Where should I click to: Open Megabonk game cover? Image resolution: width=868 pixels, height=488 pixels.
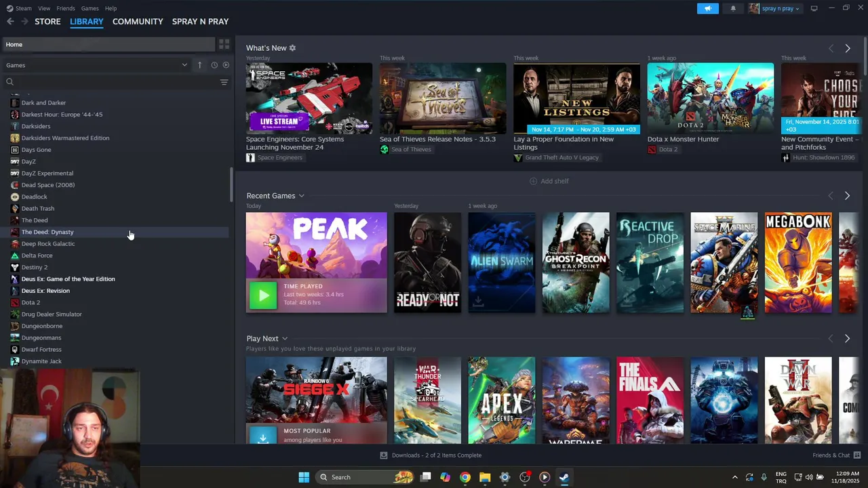tap(798, 263)
